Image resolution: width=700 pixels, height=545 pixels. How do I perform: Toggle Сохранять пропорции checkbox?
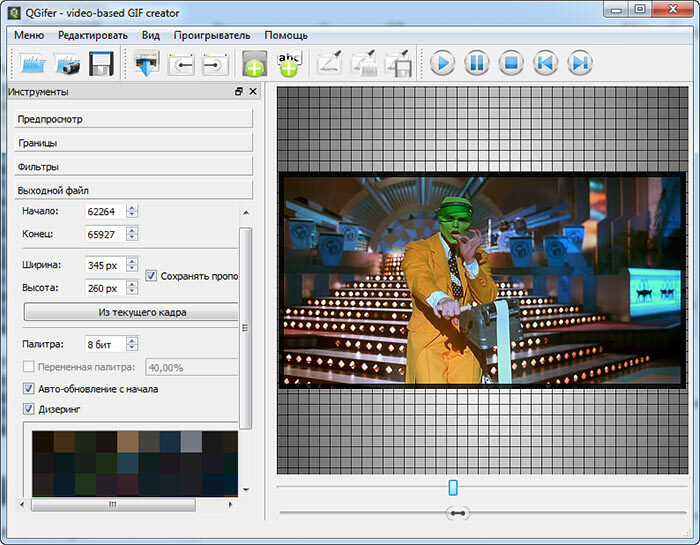pyautogui.click(x=151, y=276)
